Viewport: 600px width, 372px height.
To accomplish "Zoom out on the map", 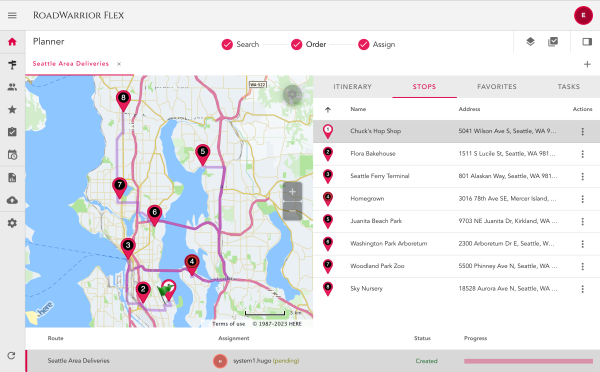I will pos(292,211).
